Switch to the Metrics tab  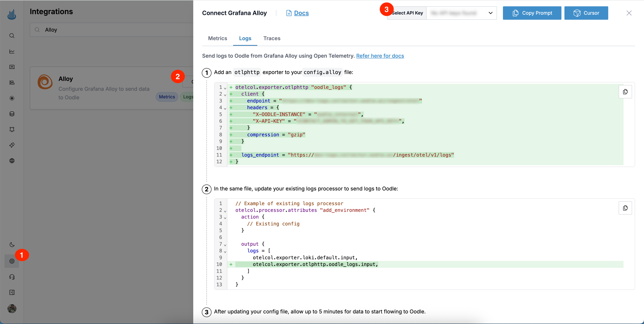coord(217,38)
